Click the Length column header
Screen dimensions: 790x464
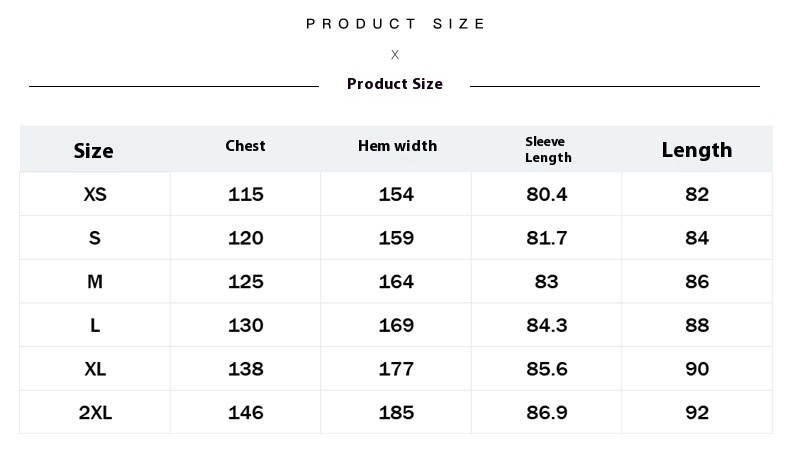coord(697,150)
